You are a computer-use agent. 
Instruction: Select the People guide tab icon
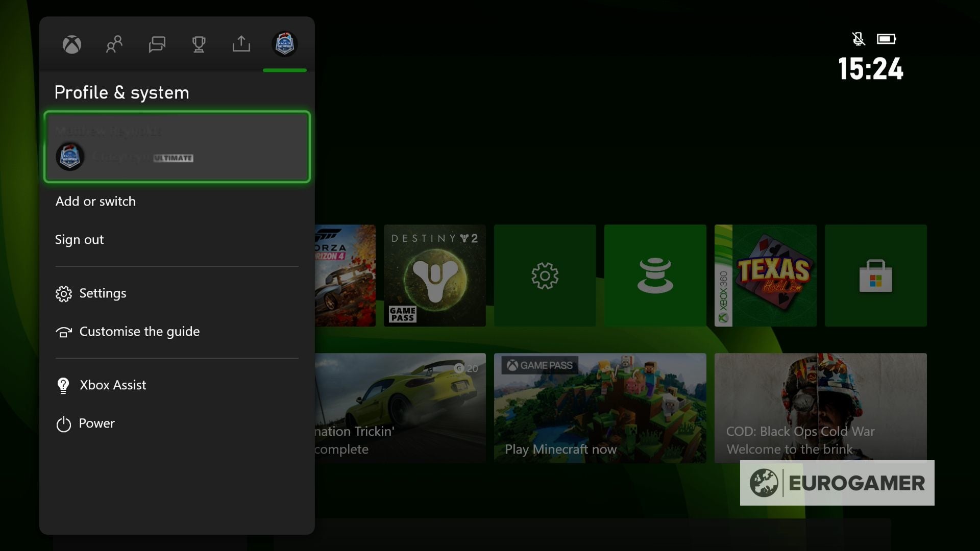[114, 44]
